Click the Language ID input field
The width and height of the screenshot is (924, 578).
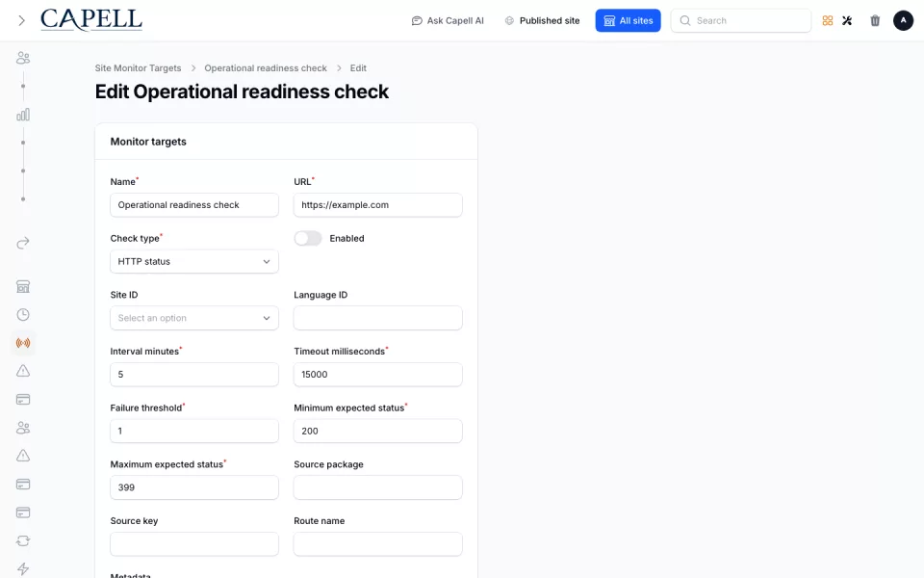(377, 318)
